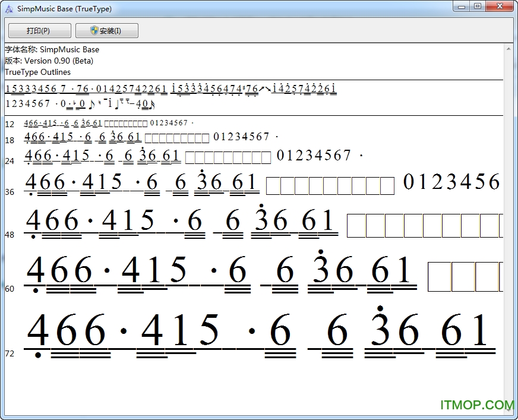Viewport: 518px width, 420px height.
Task: Click the size label 12
Action: pos(10,124)
